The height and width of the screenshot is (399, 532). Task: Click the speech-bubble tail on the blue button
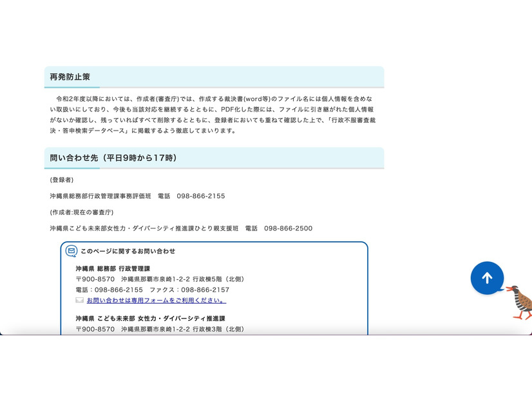(499, 291)
